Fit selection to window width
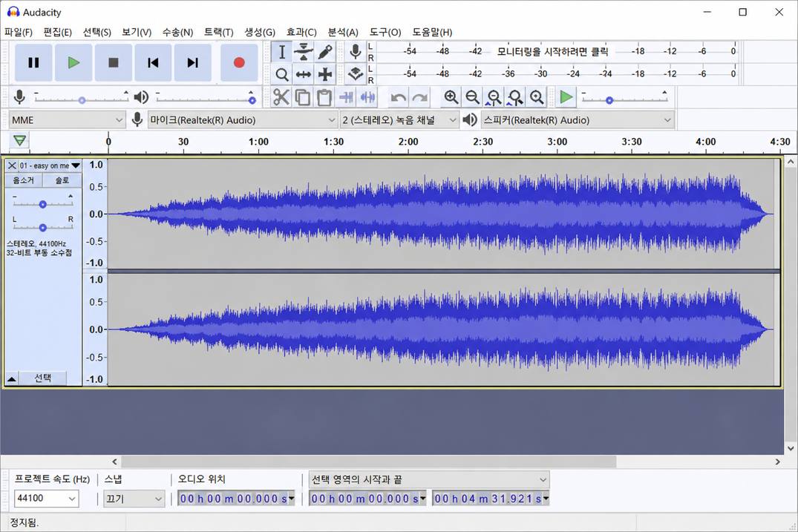 click(x=494, y=97)
